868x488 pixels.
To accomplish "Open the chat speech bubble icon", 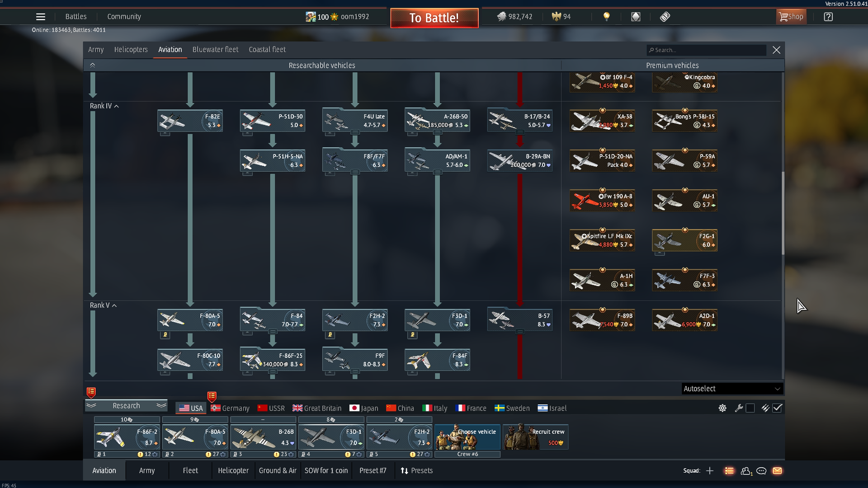I will pos(761,471).
